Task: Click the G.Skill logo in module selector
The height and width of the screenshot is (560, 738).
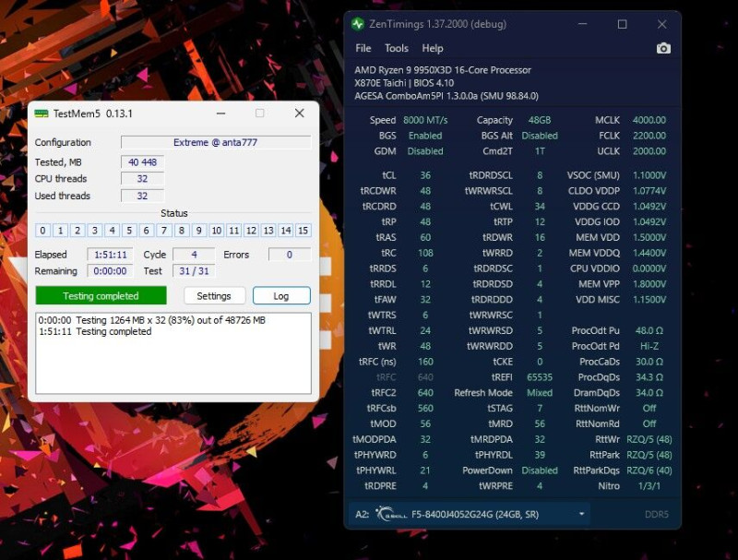Action: pyautogui.click(x=391, y=515)
